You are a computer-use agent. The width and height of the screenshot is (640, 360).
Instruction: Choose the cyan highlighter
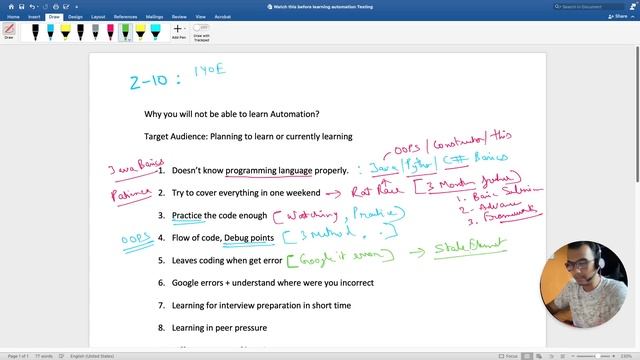[x=156, y=32]
